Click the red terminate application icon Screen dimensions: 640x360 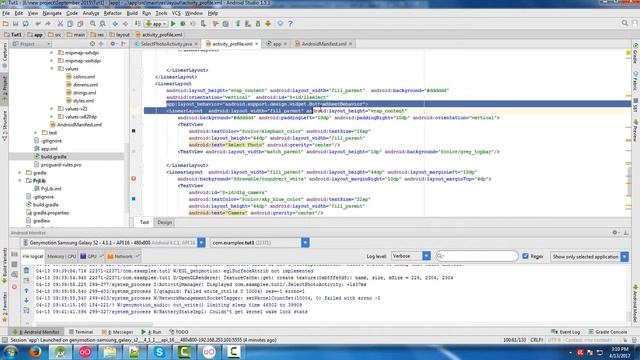tap(14, 287)
